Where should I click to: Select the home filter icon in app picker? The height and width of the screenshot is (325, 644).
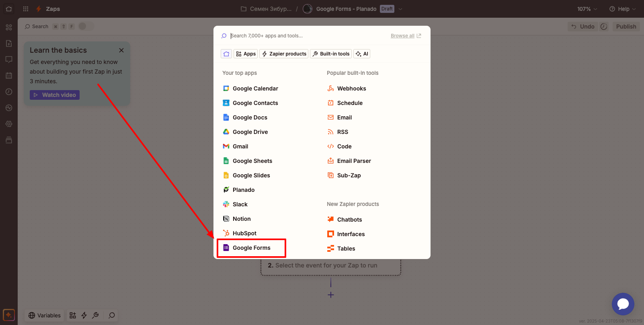226,54
